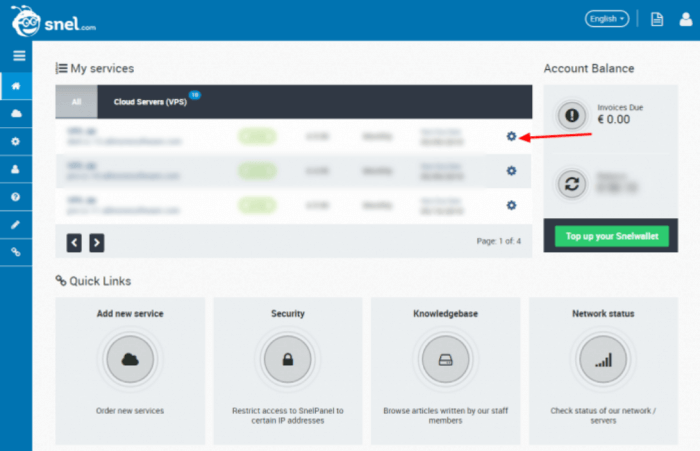The height and width of the screenshot is (451, 700).
Task: Switch to the Cloud Servers (VPS) tab
Action: point(150,102)
